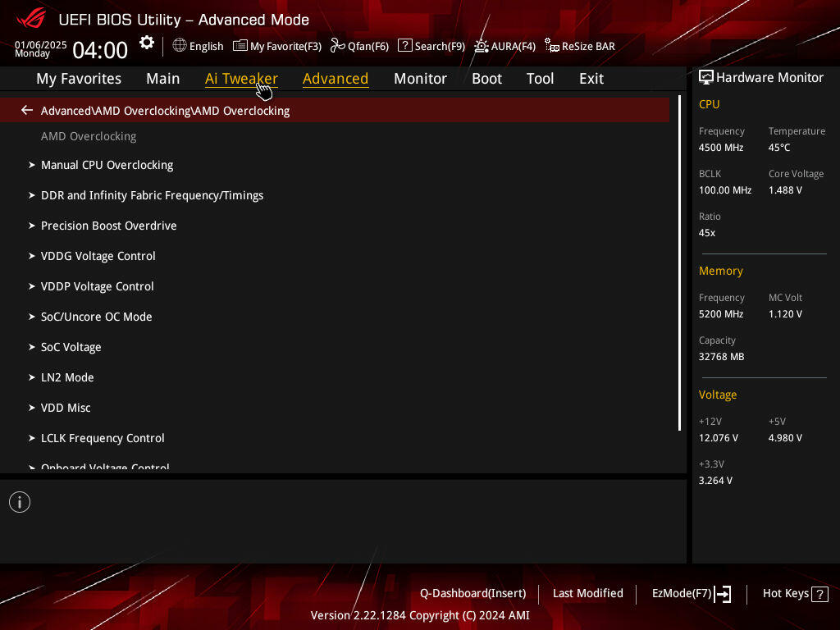Viewport: 840px width, 630px height.
Task: Open the Boot tab
Action: click(486, 79)
